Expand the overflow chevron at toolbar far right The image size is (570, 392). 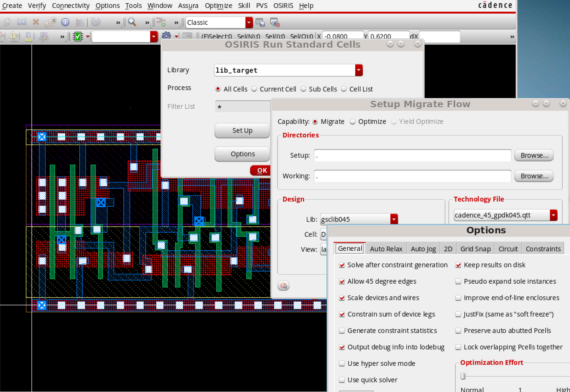[x=512, y=37]
